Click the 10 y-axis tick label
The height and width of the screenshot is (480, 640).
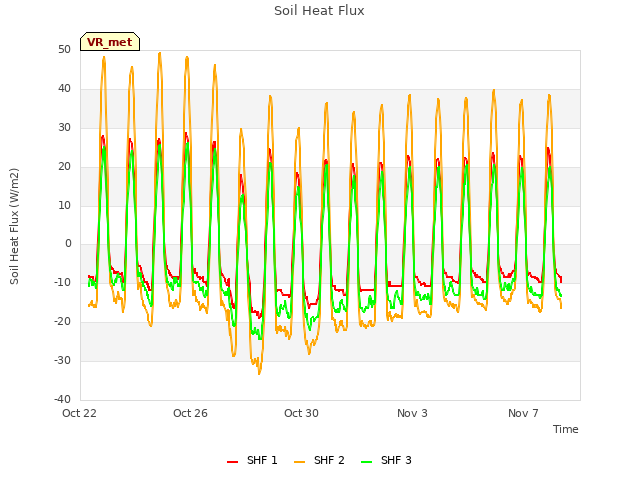click(x=64, y=205)
